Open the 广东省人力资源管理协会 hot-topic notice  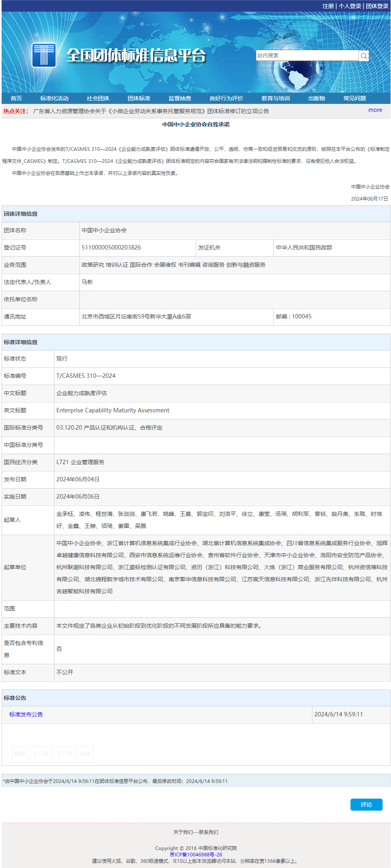(151, 111)
